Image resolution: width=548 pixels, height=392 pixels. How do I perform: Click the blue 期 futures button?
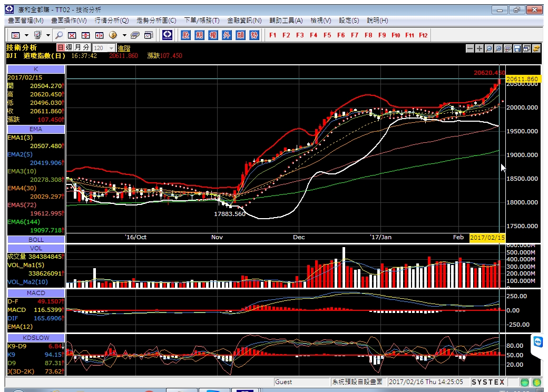(x=199, y=35)
